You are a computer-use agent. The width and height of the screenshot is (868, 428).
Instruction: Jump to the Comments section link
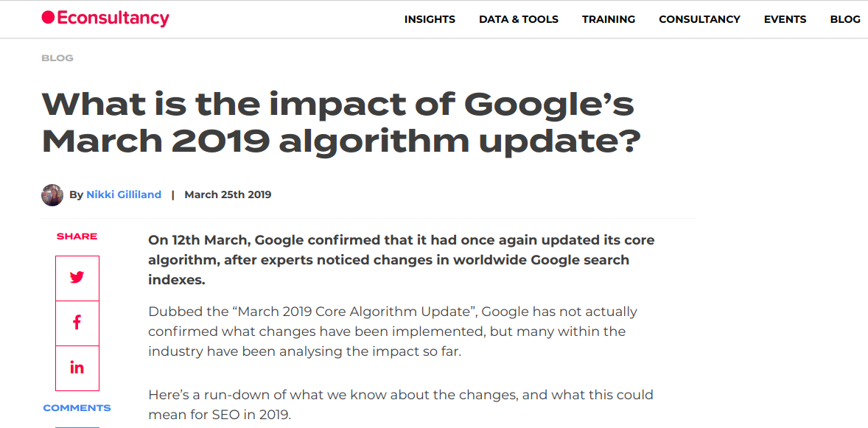coord(77,408)
